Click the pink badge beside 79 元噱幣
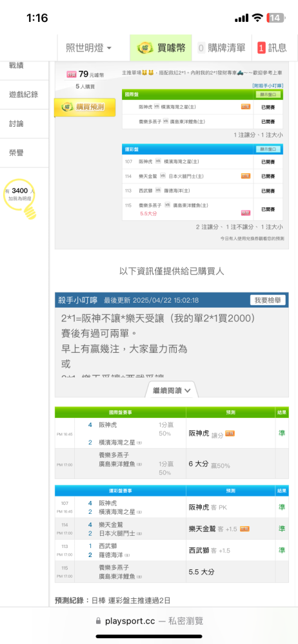Viewport: 298px width, 644px height. [x=72, y=74]
